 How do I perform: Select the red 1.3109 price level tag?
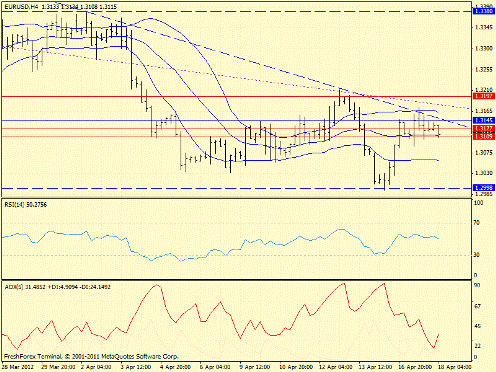(484, 136)
